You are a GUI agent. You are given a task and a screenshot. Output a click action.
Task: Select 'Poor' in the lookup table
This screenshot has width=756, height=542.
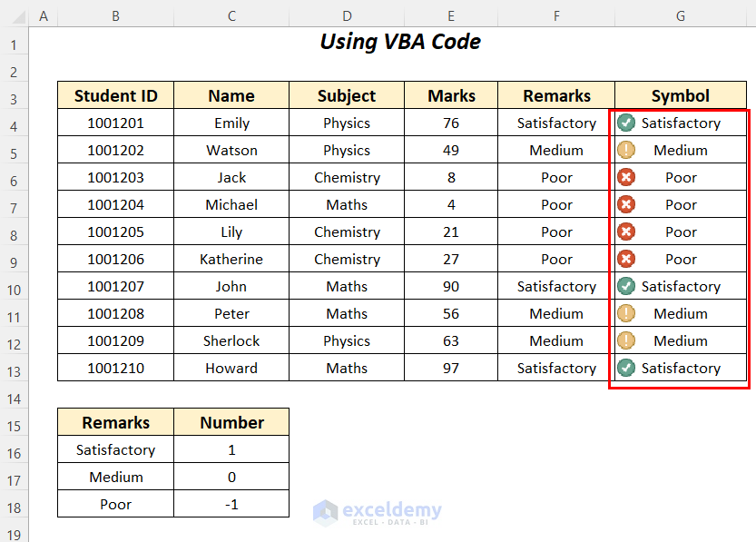pyautogui.click(x=116, y=505)
